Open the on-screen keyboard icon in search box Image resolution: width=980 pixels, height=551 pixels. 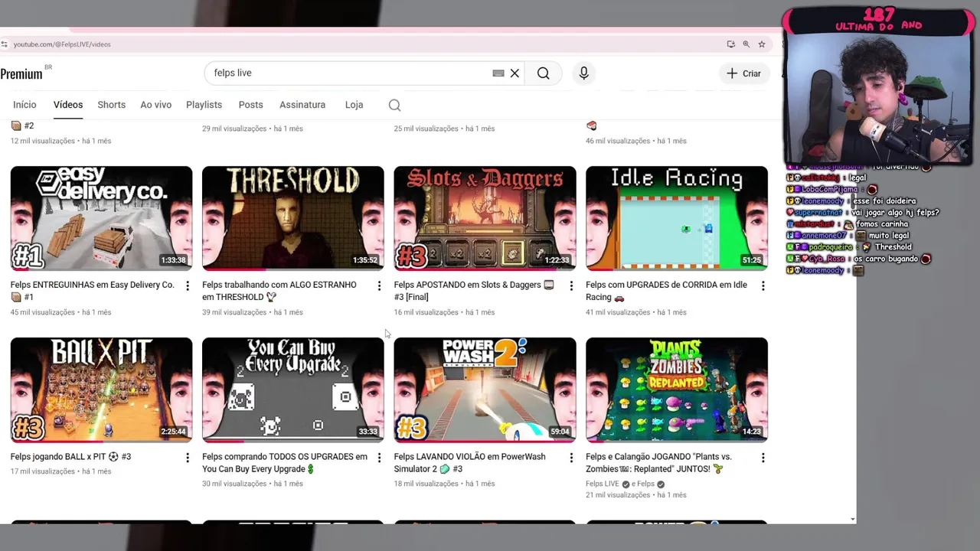click(498, 73)
